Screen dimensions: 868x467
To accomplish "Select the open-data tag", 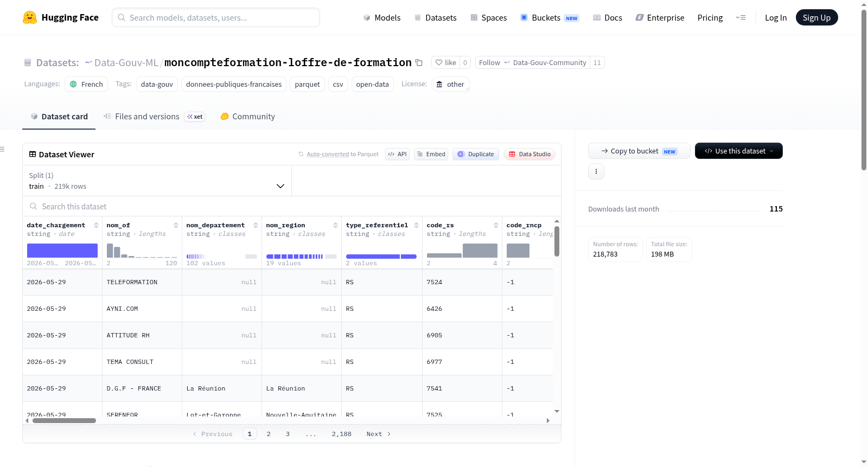I will 373,84.
